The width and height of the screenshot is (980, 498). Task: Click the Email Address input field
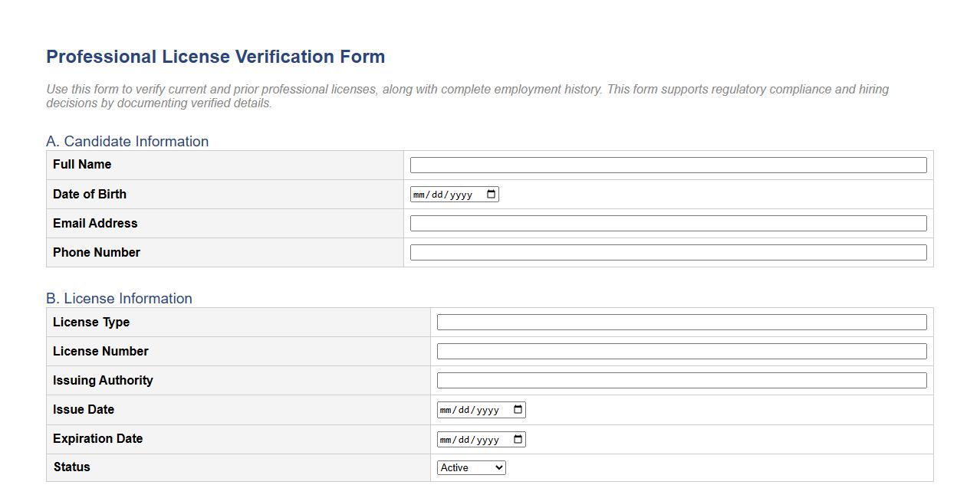[667, 223]
